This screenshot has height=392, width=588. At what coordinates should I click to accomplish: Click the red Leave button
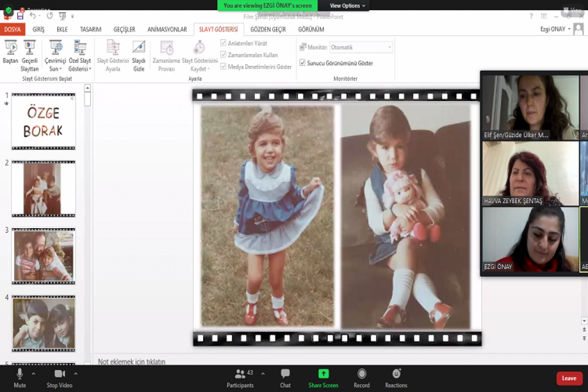click(x=569, y=378)
